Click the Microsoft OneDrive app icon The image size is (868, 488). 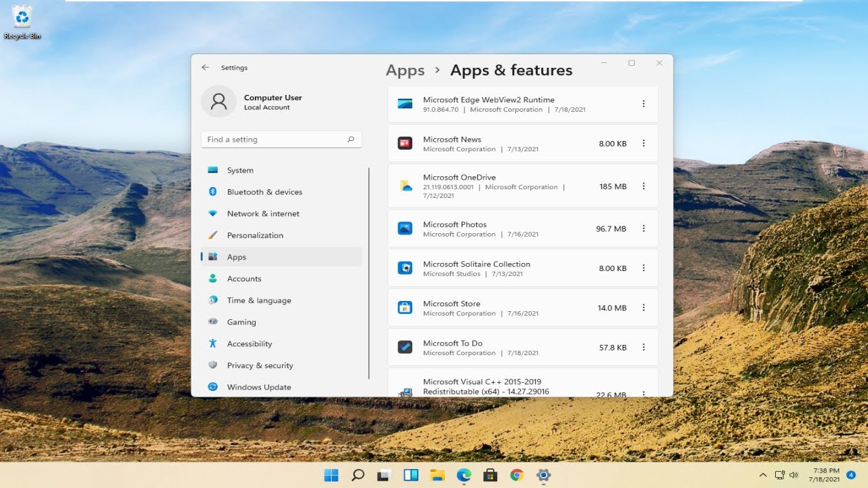coord(406,186)
